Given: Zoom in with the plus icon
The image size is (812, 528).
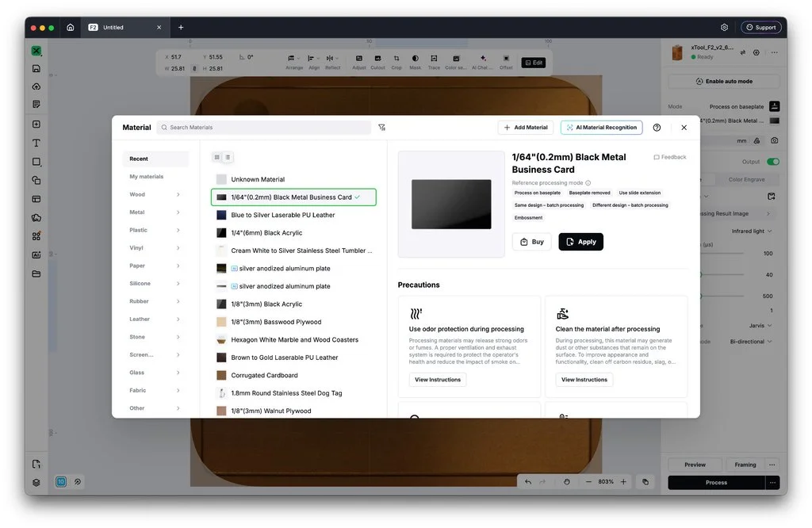Looking at the screenshot, I should coord(623,481).
